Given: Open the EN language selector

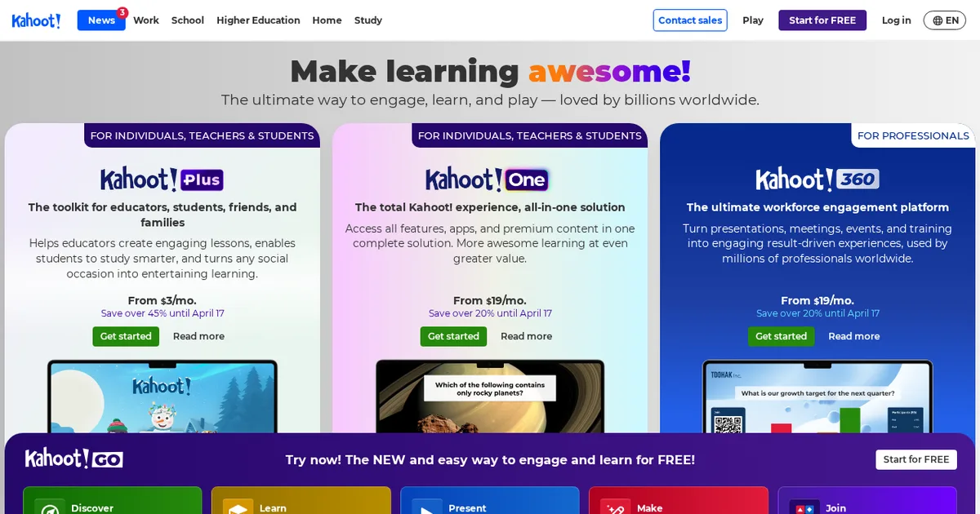Looking at the screenshot, I should pyautogui.click(x=945, y=20).
